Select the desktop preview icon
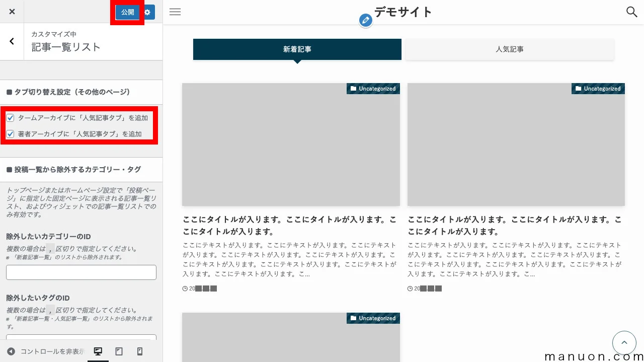This screenshot has height=362, width=644. (x=98, y=351)
